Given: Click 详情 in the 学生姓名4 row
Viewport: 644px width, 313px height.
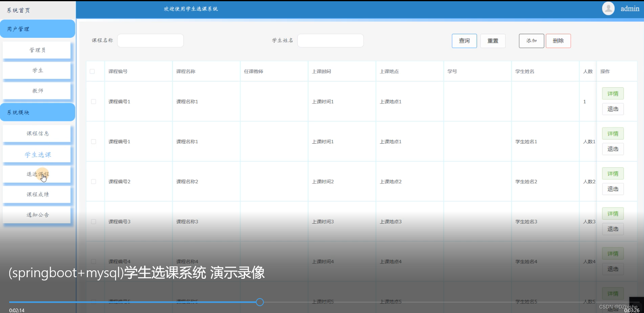Looking at the screenshot, I should click(x=613, y=253).
